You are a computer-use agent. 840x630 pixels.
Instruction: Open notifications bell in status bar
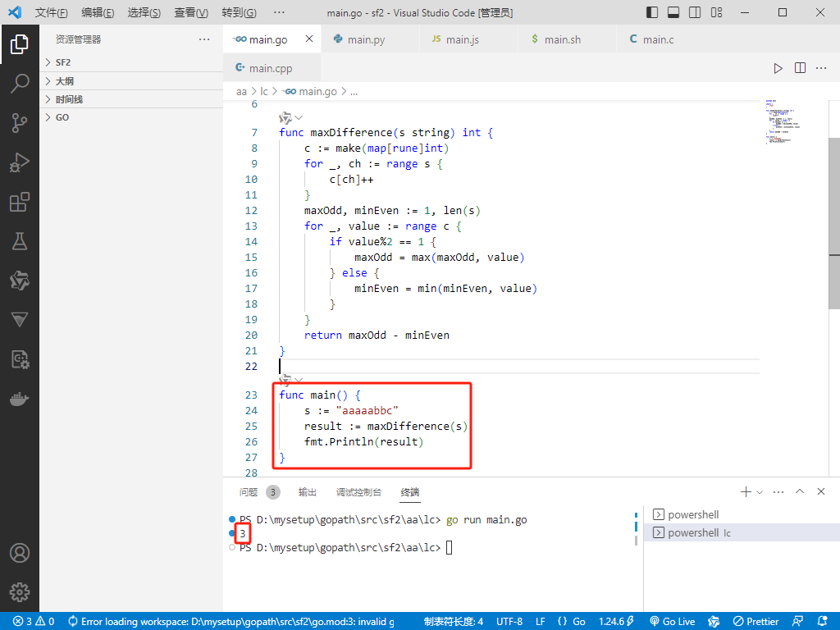[x=823, y=622]
